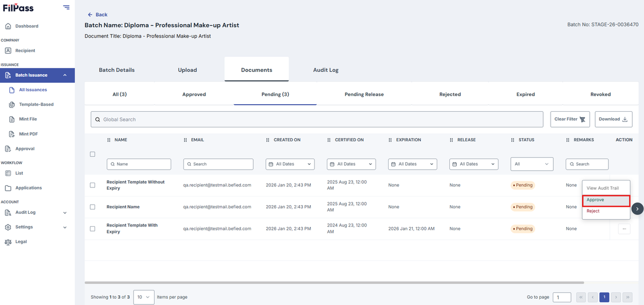Collapse the sidebar using the menu icon
The image size is (644, 305).
tap(66, 8)
